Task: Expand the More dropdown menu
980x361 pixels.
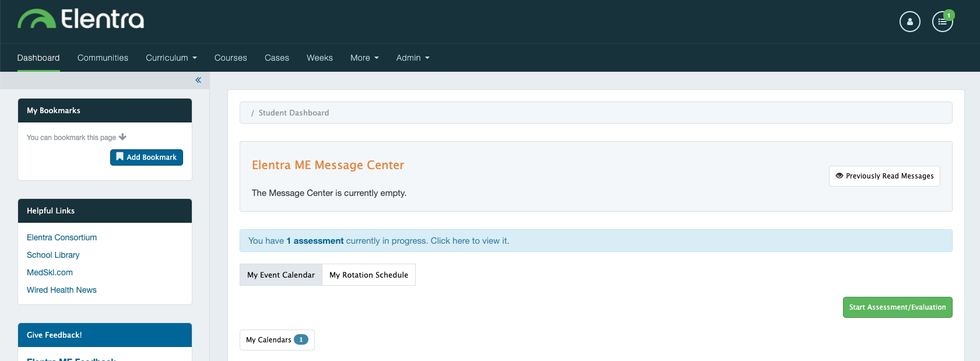Action: (x=364, y=58)
